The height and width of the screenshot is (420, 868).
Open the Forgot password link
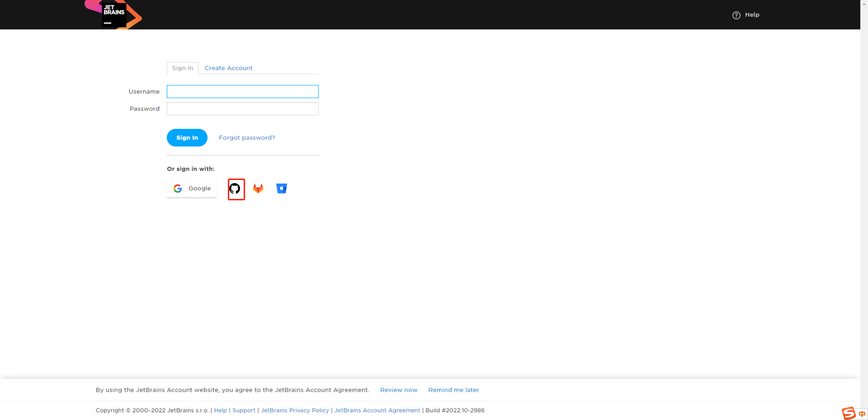coord(247,138)
